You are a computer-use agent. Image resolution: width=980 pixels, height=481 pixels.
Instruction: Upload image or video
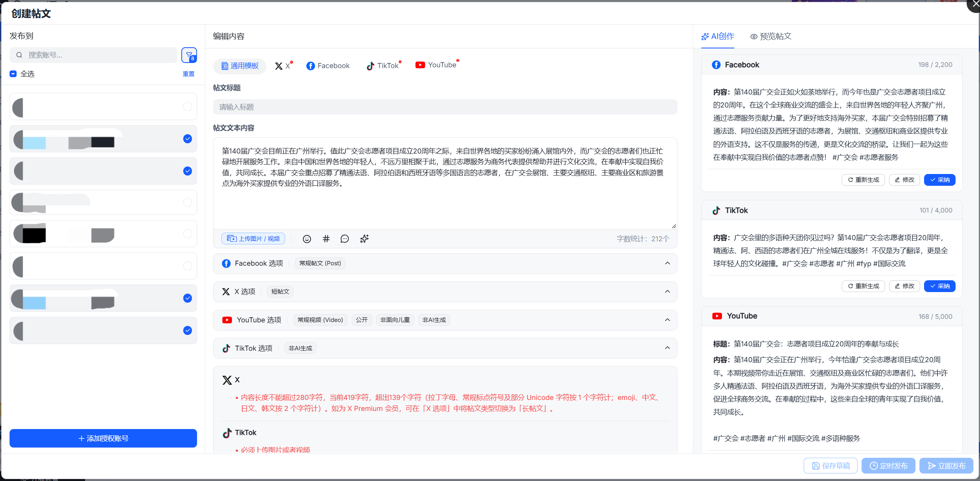click(x=253, y=239)
